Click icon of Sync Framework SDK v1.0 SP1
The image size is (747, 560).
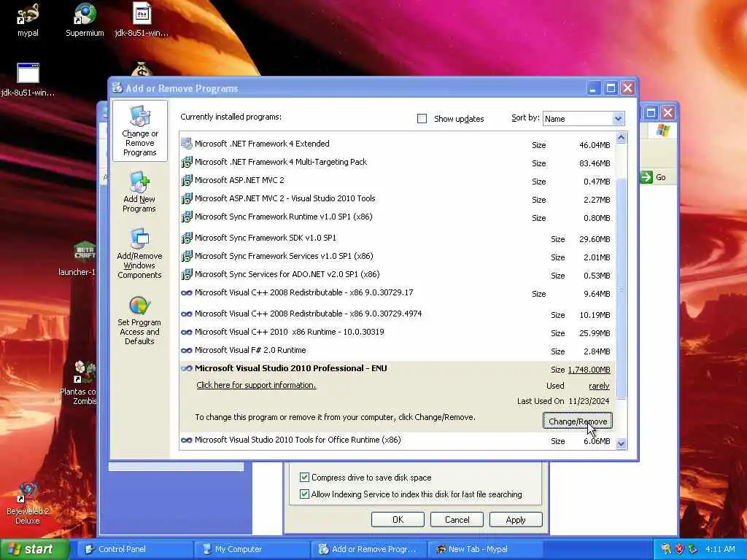(x=187, y=238)
